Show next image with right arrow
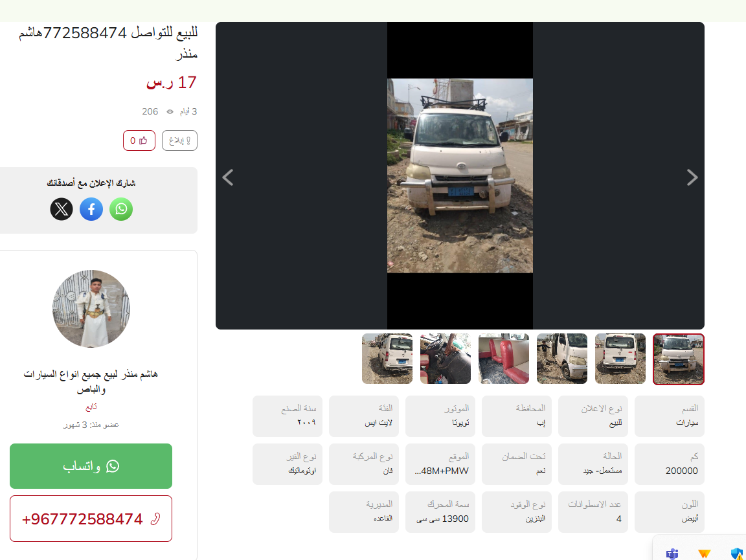Image resolution: width=746 pixels, height=560 pixels. pos(692,177)
